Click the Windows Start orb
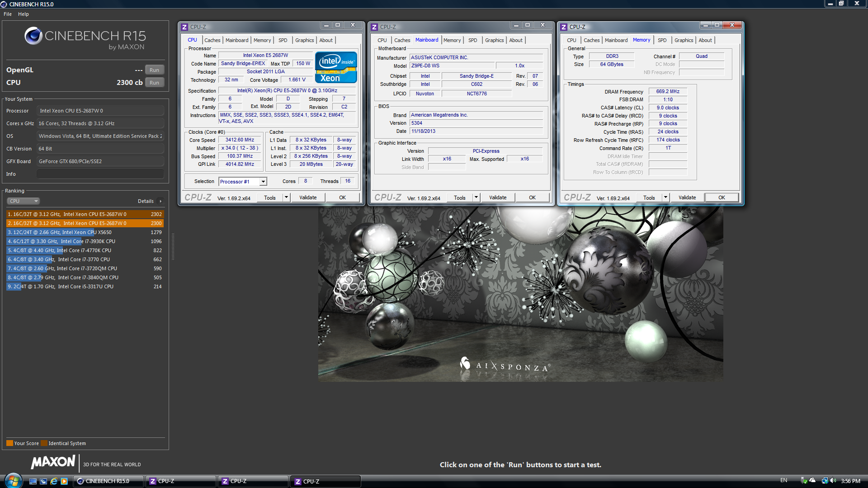868x488 pixels. [x=13, y=481]
